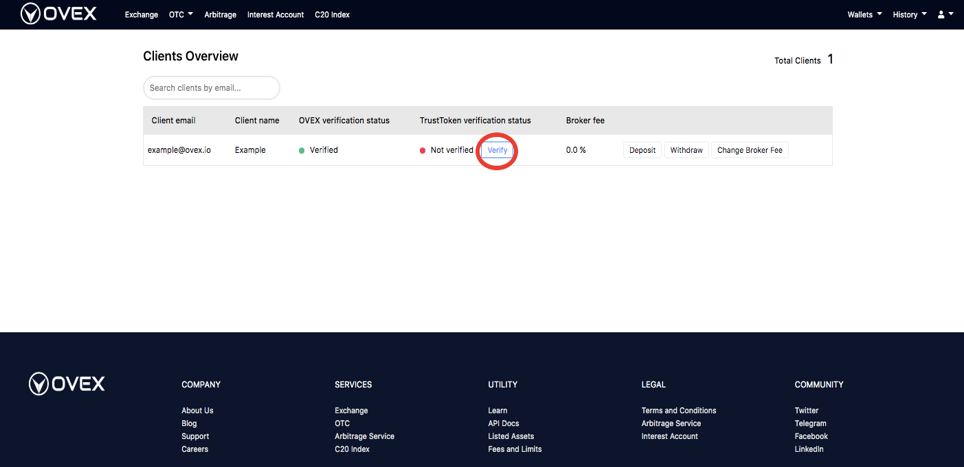This screenshot has width=964, height=467.
Task: Click the Deposit button for example@ovex.io
Action: click(x=642, y=150)
